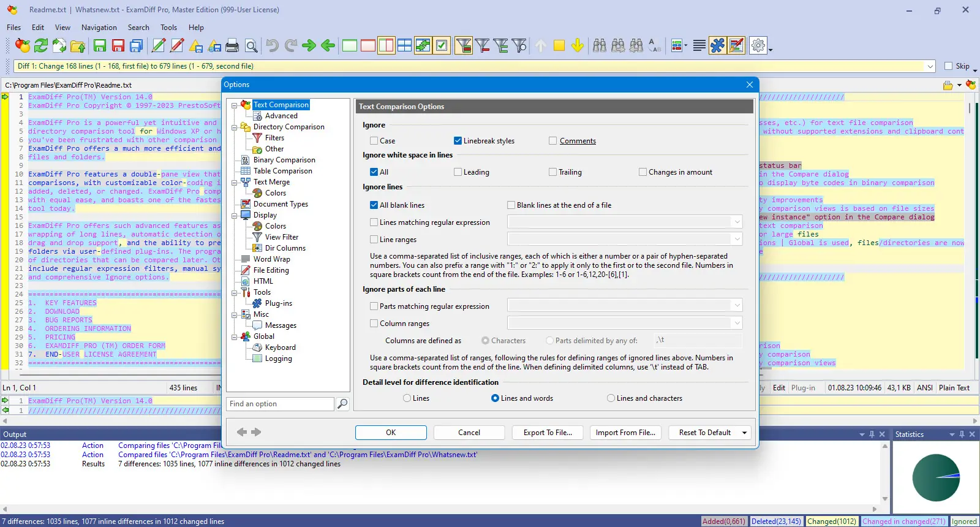This screenshot has width=980, height=527.
Task: Expand the Diff 1 differences combo box
Action: click(930, 66)
